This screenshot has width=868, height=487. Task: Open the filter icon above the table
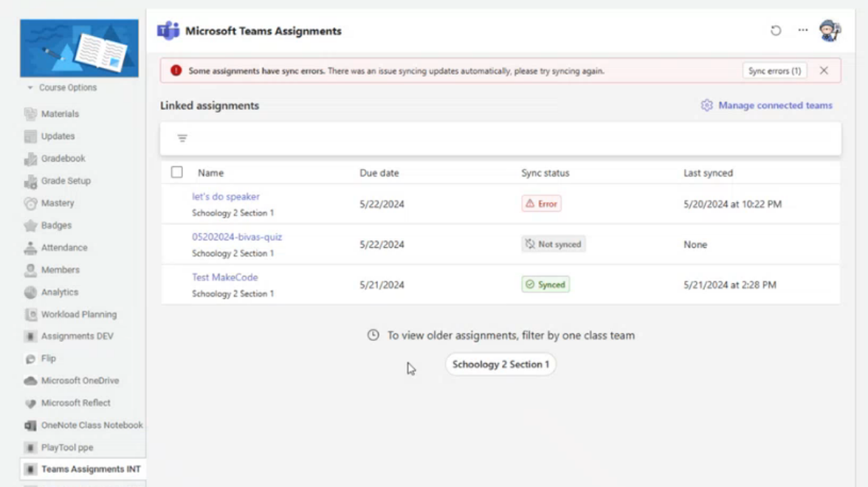point(182,139)
